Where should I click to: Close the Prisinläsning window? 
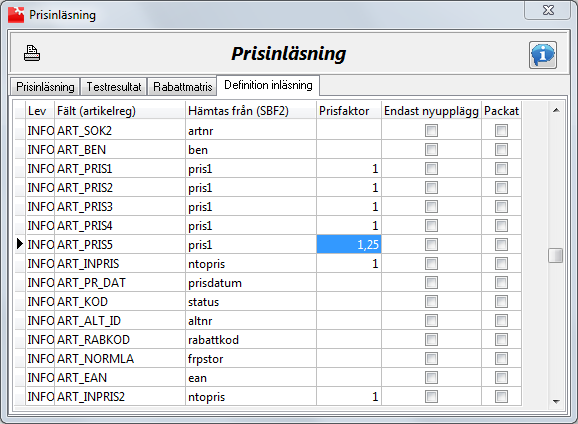point(548,10)
